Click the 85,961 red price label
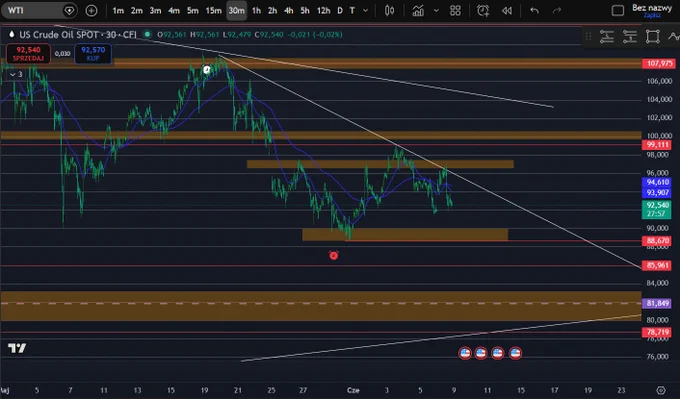Screen dimensions: 680x399 coord(657,265)
